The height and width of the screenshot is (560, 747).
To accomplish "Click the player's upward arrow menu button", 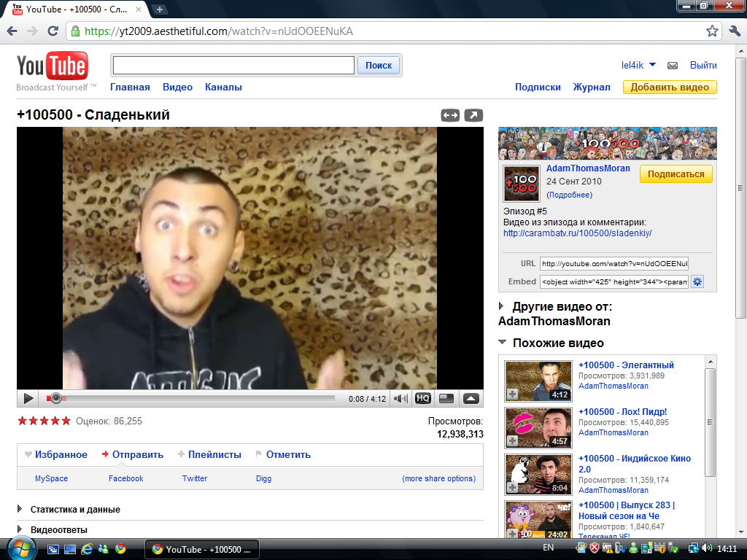I will [x=471, y=399].
